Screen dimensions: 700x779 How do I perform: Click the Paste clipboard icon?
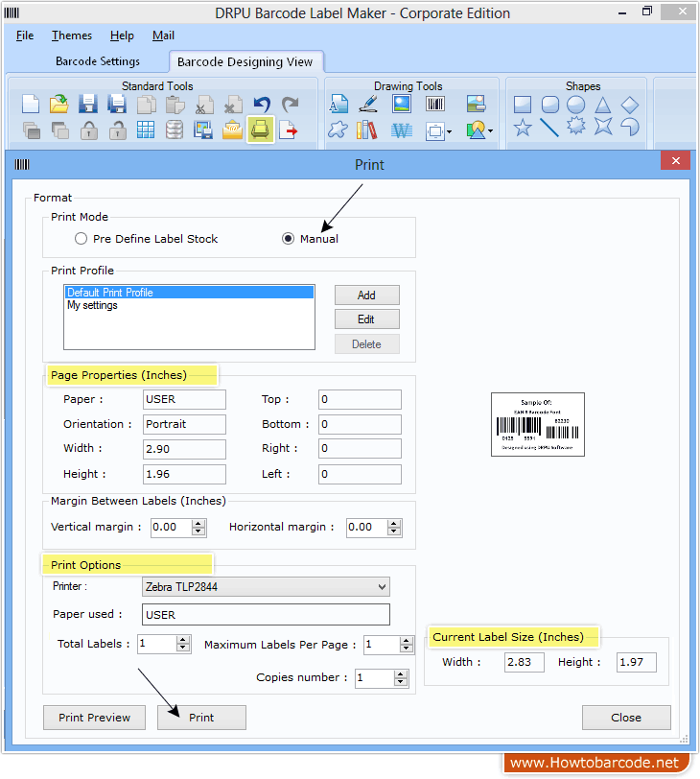click(x=175, y=105)
